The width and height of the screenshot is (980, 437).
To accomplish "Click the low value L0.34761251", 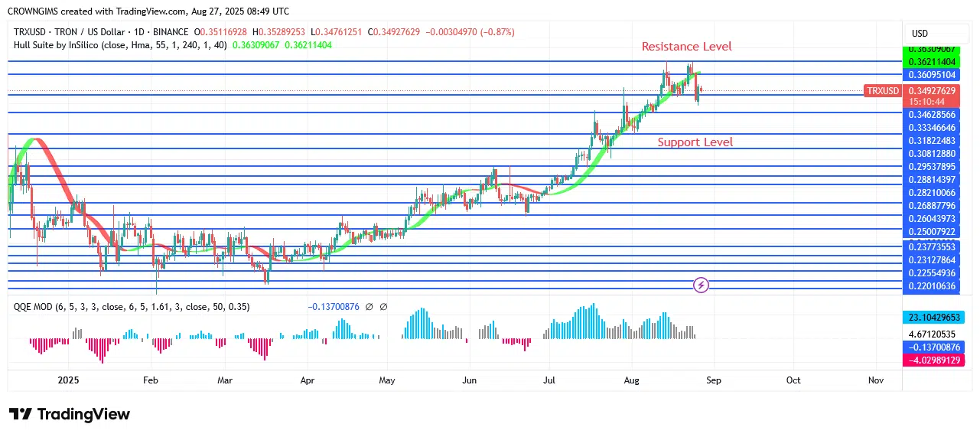I will (x=337, y=32).
